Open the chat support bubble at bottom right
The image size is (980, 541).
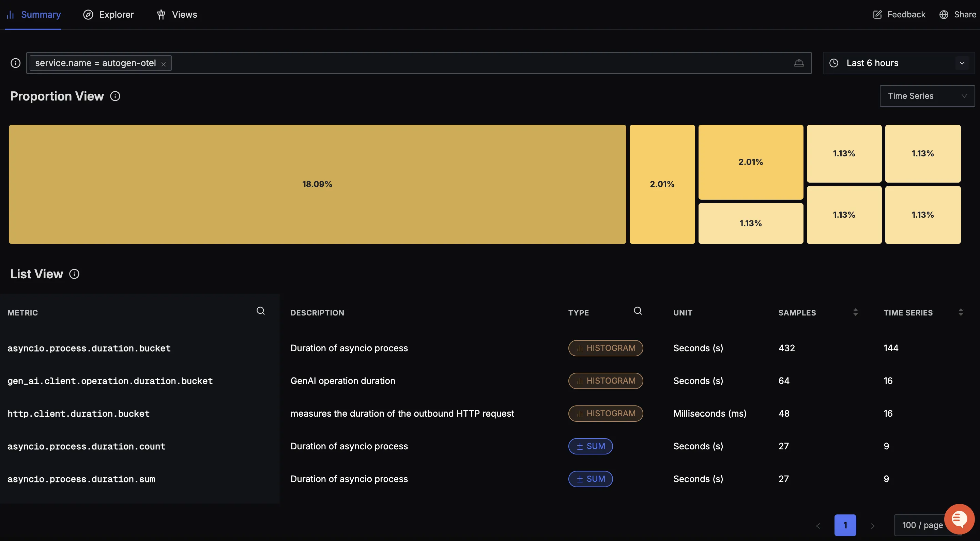(960, 519)
